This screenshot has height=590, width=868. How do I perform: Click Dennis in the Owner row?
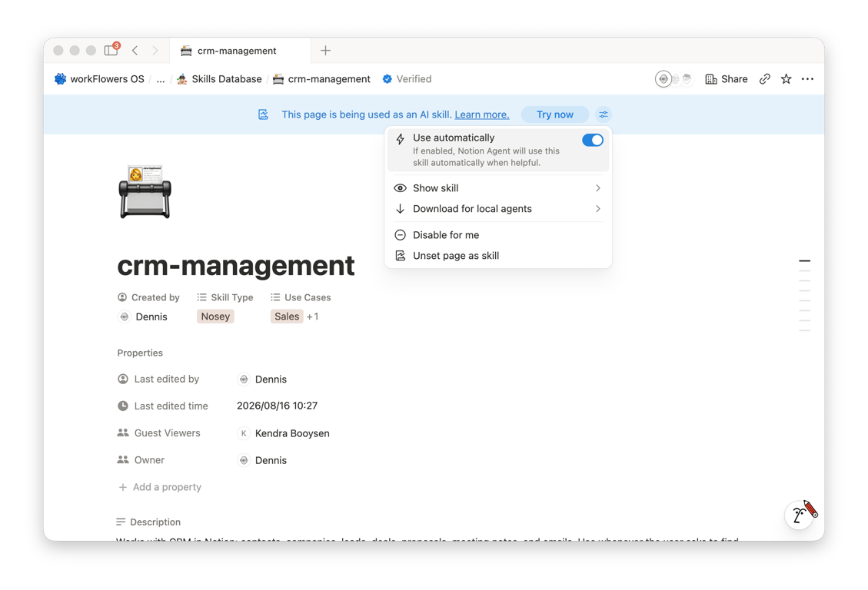click(x=262, y=461)
